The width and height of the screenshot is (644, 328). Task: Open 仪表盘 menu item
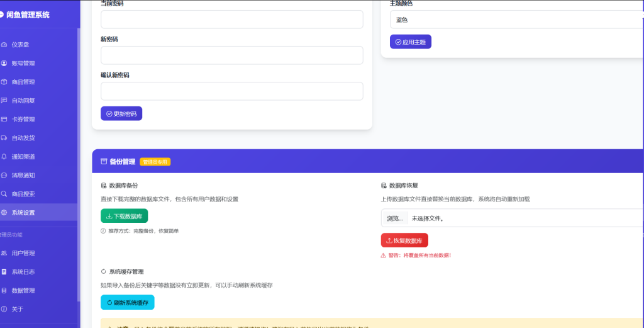click(x=38, y=45)
